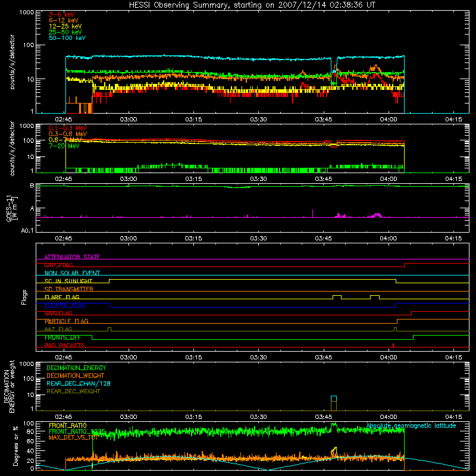The height and width of the screenshot is (476, 476).
Task: Click the red BAD_PACKETS tick mark near 04:01
Action: [393, 345]
